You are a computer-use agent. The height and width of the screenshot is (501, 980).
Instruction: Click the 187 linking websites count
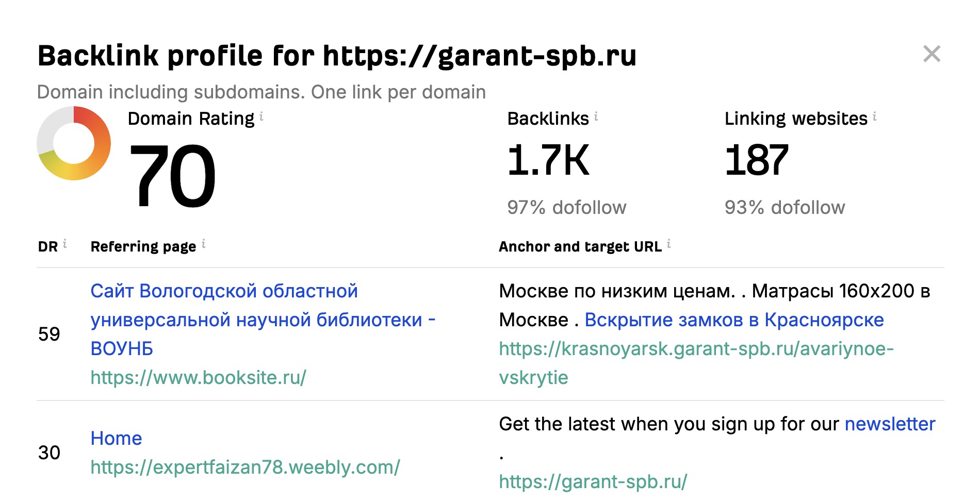click(x=757, y=161)
